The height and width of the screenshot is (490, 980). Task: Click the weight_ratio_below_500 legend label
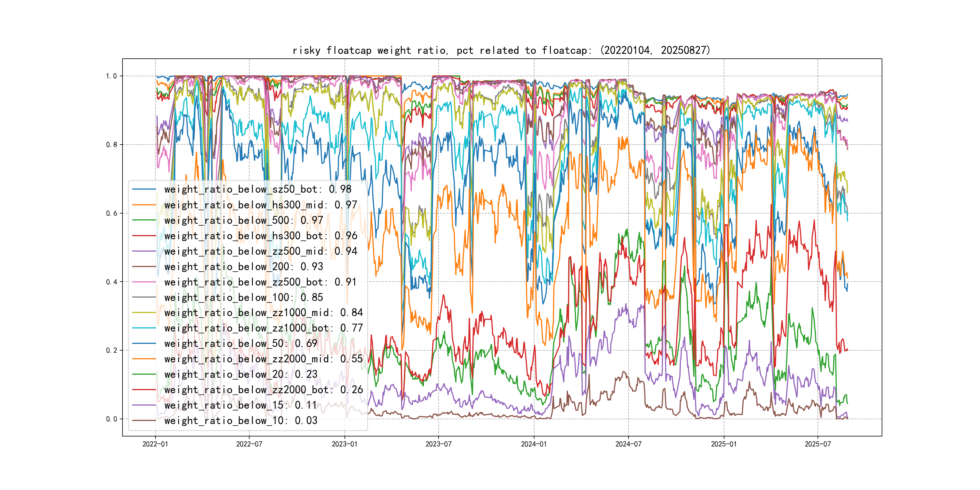[x=243, y=220]
